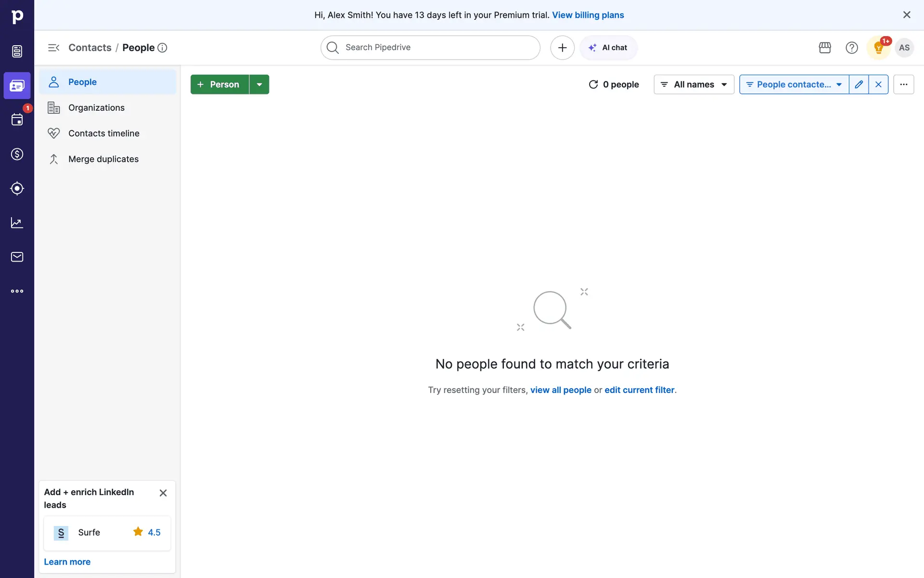Click the green add Person button
The width and height of the screenshot is (924, 578).
(219, 84)
